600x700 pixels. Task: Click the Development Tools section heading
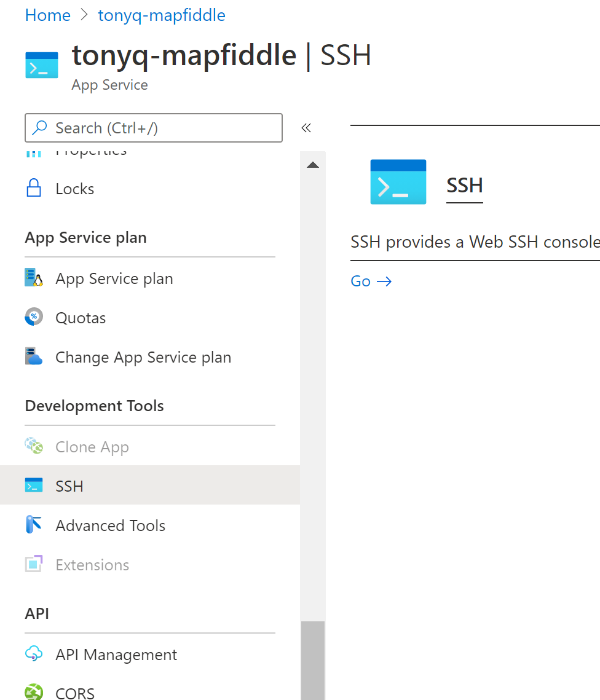tap(94, 406)
